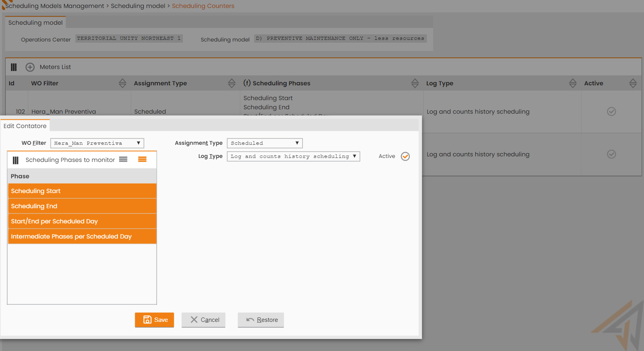Click the Scheduling model name field
Viewport: 644px width, 351px height.
(341, 38)
